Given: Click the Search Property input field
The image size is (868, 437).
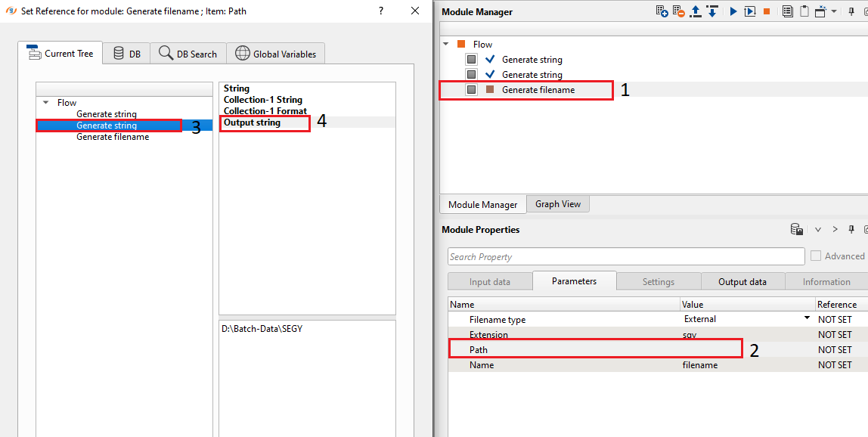Looking at the screenshot, I should pyautogui.click(x=625, y=256).
